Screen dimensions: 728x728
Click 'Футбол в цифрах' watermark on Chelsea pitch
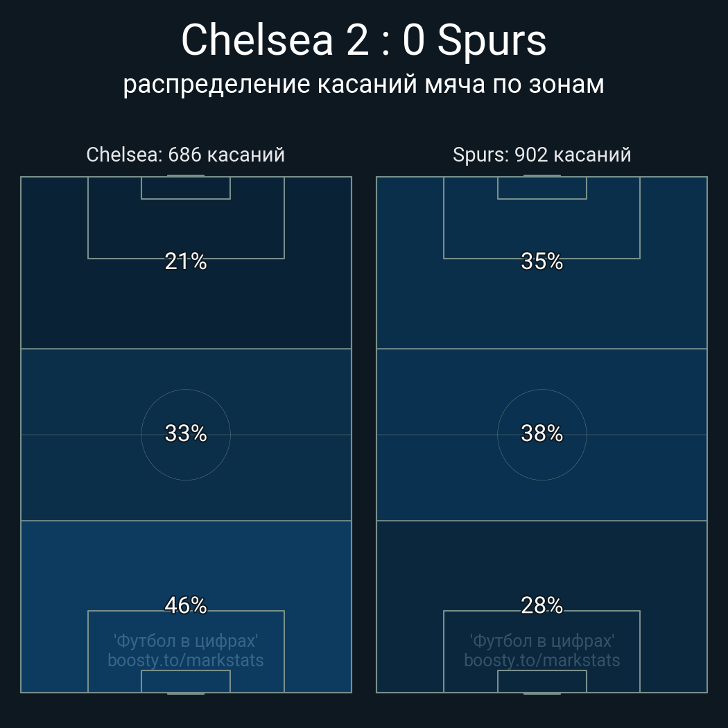pyautogui.click(x=186, y=640)
